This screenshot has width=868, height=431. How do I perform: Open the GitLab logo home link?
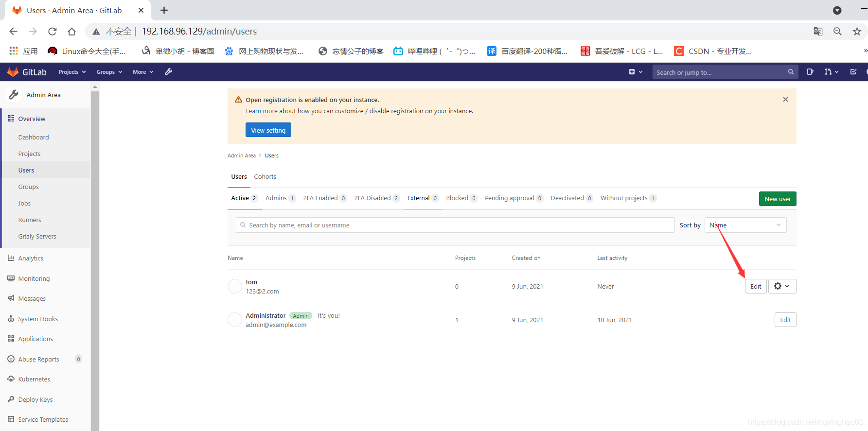click(x=27, y=72)
